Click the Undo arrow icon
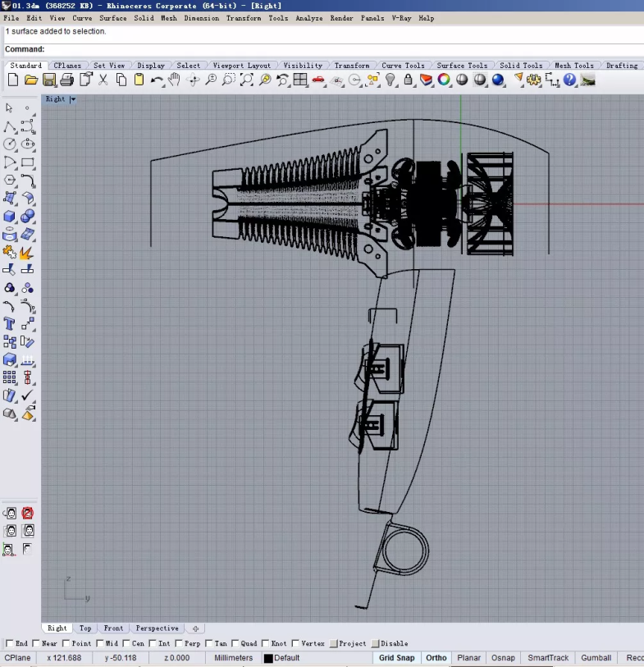644x667 pixels. pos(157,80)
